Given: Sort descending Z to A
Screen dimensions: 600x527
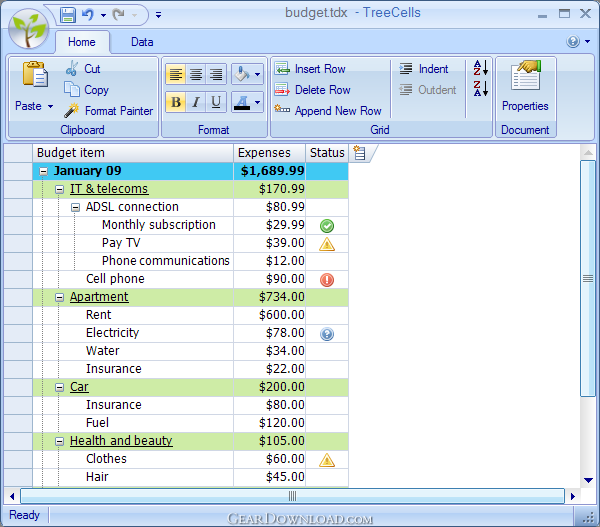Looking at the screenshot, I should coord(481,88).
